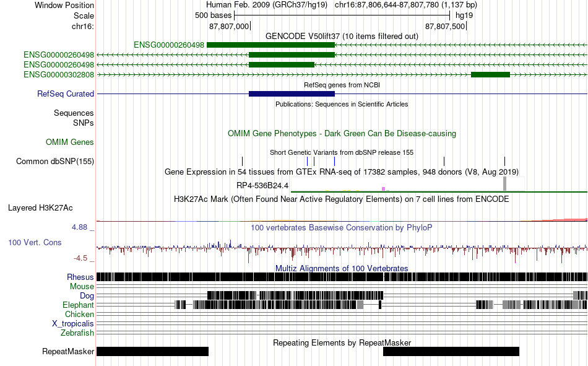Click the Scale label
Viewport: 588px width, 366px height.
[84, 15]
